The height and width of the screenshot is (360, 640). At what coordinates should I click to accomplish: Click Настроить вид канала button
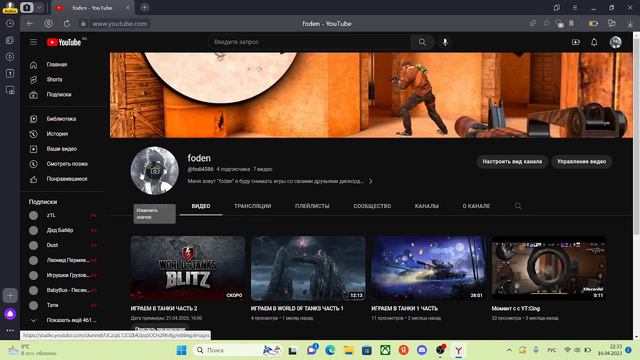tap(512, 162)
